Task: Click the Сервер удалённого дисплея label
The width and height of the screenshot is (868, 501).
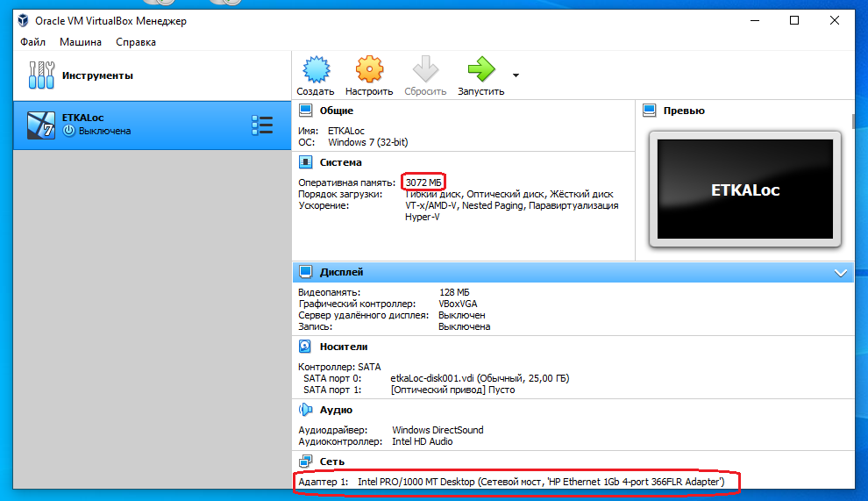Action: 363,315
